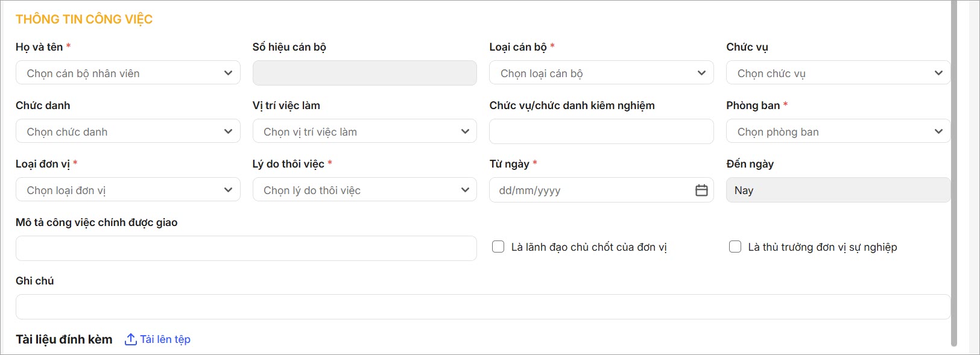Enable Là thủ trưởng đơn vị sự nghiệp
The image size is (980, 355).
click(735, 247)
